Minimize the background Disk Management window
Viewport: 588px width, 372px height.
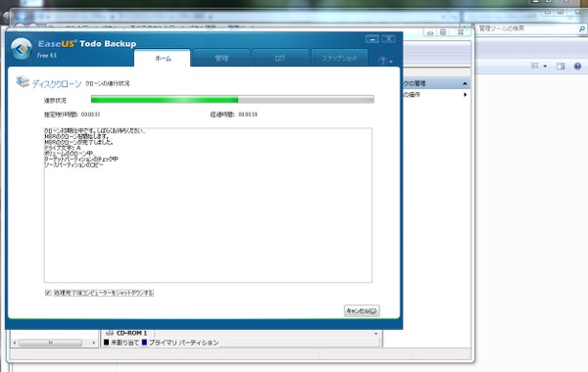pos(430,33)
